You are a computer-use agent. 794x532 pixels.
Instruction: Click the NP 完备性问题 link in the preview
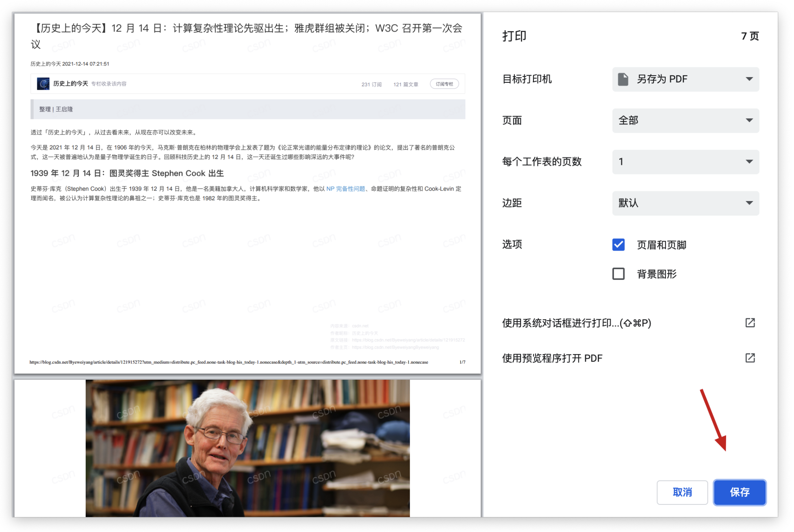pos(345,189)
